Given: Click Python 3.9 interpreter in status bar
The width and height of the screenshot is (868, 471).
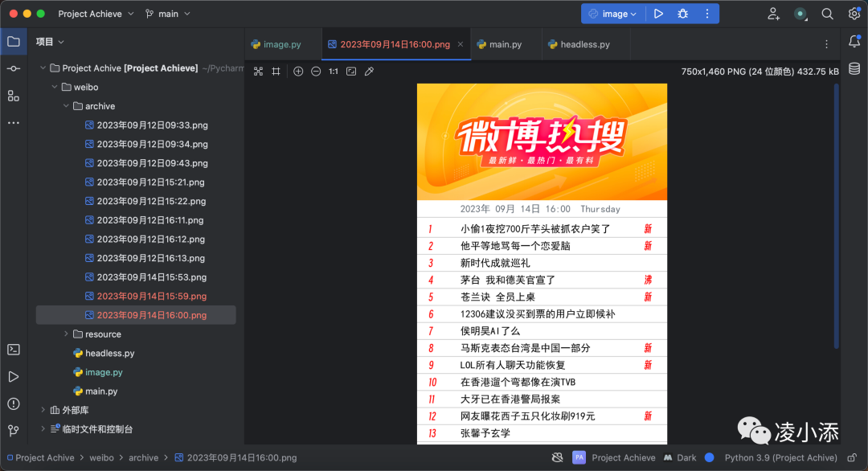Looking at the screenshot, I should pos(780,457).
